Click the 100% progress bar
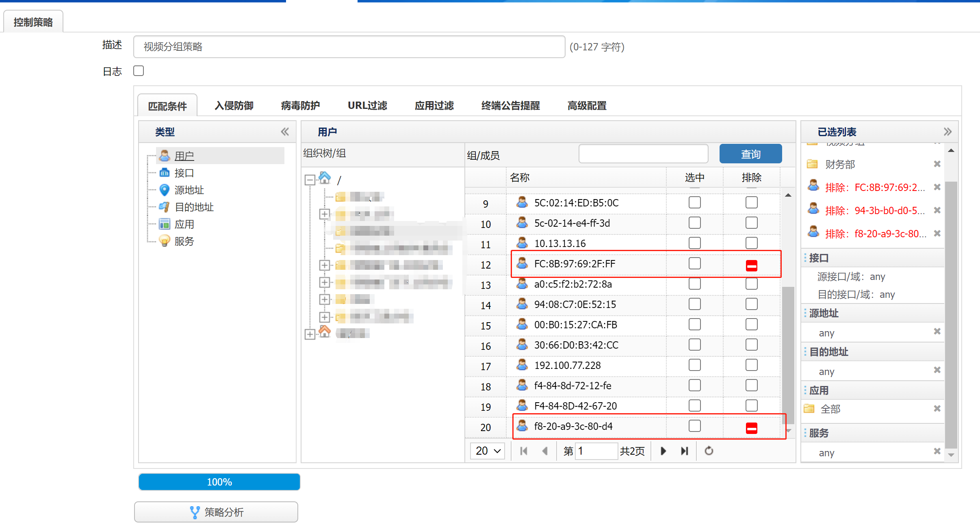Screen dimensions: 980x529 pyautogui.click(x=219, y=482)
